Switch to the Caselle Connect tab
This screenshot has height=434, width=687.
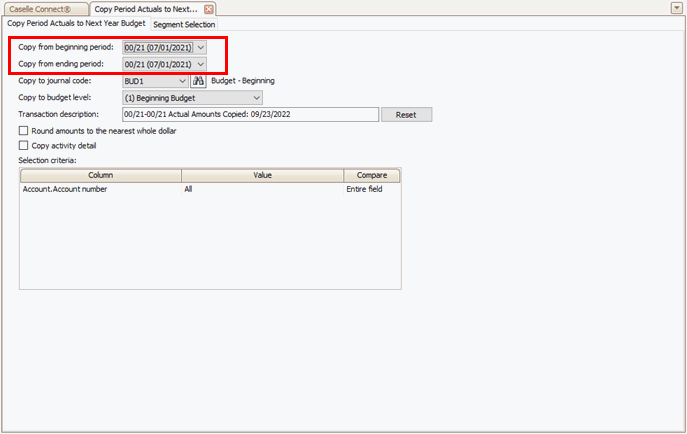click(x=41, y=8)
